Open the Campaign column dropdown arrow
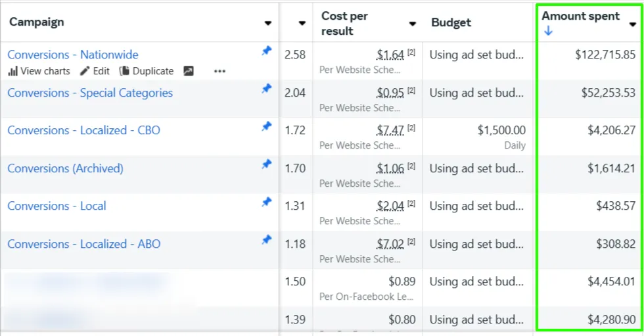 click(267, 23)
